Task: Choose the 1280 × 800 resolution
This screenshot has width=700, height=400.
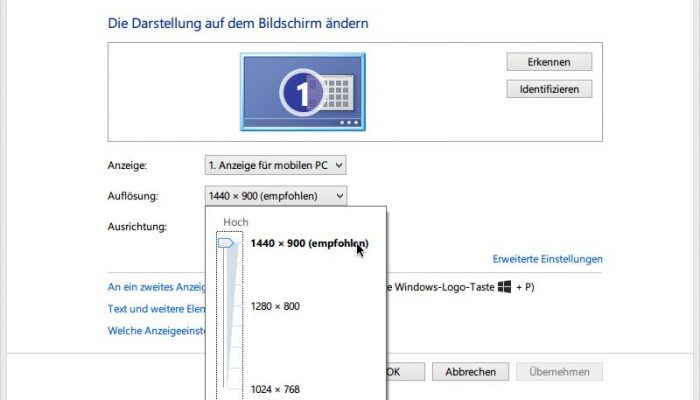Action: (x=275, y=306)
